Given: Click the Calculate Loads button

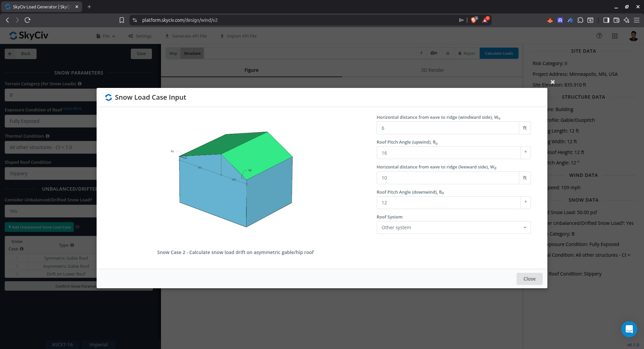Looking at the screenshot, I should click(x=499, y=53).
